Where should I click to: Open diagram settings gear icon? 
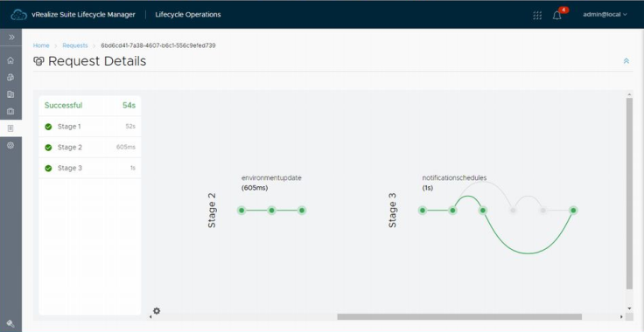157,311
